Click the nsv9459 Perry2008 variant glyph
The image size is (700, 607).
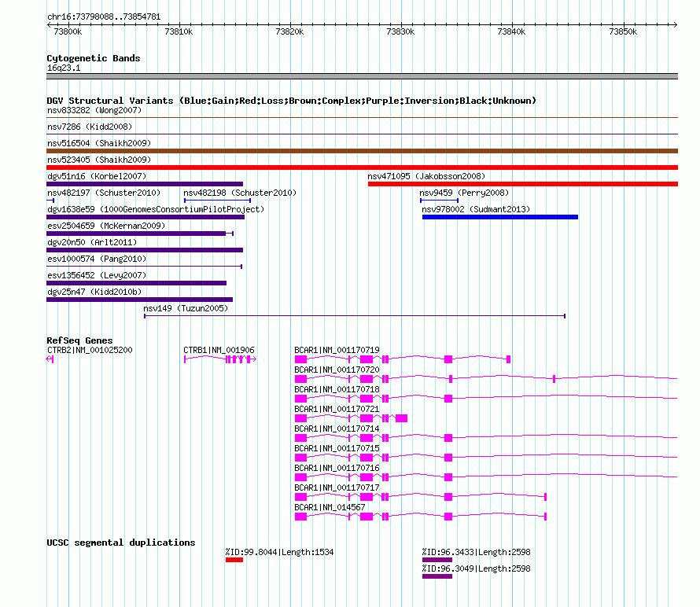click(440, 200)
